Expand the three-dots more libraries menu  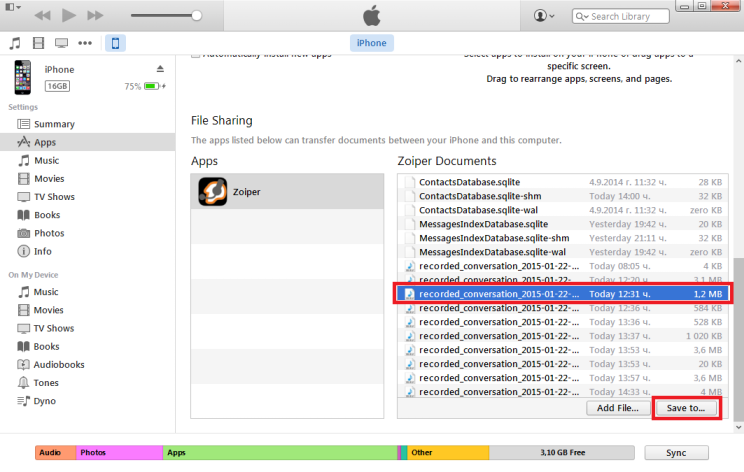click(x=86, y=43)
